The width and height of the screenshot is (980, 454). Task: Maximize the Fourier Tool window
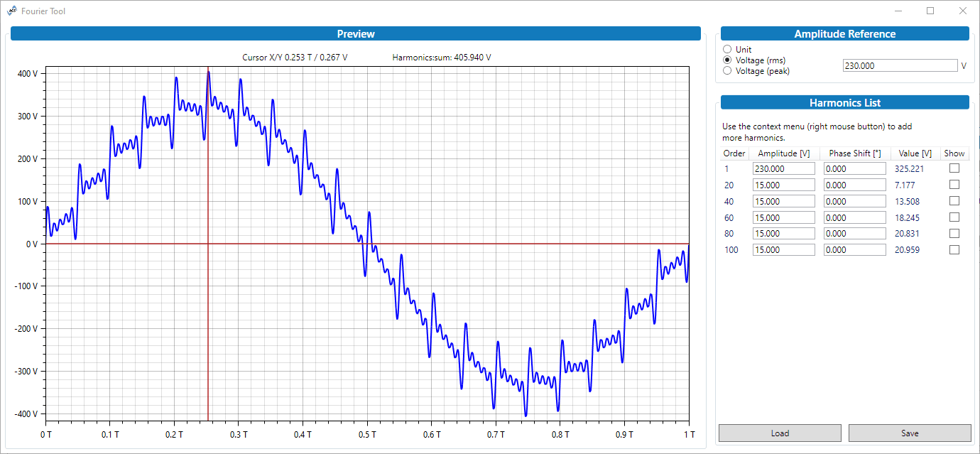pos(930,11)
